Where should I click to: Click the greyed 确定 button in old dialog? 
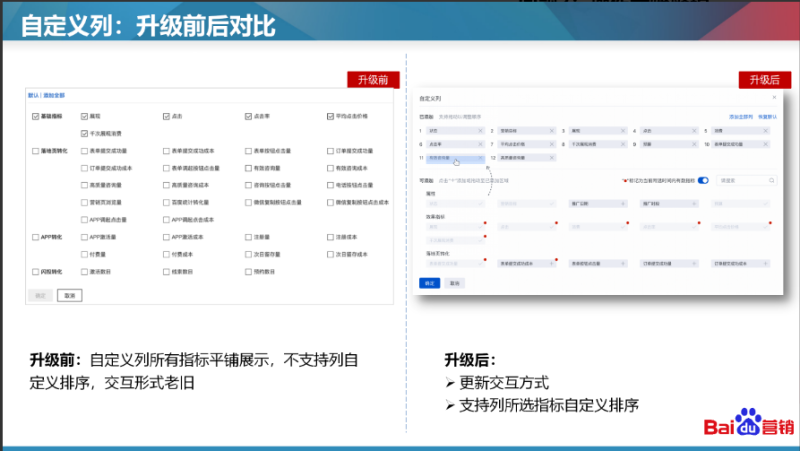pos(40,295)
